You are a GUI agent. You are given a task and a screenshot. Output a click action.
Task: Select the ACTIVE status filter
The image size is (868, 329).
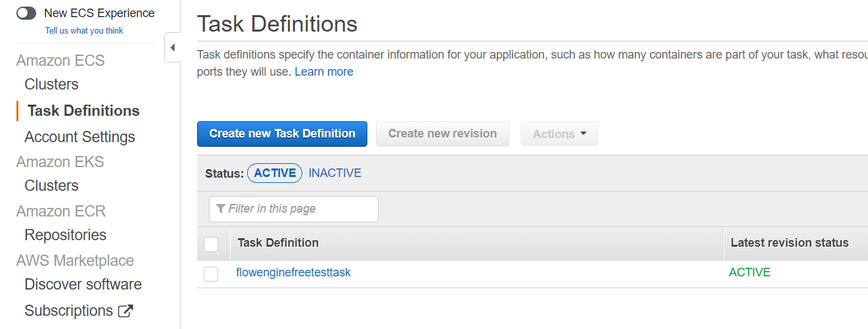click(x=275, y=173)
